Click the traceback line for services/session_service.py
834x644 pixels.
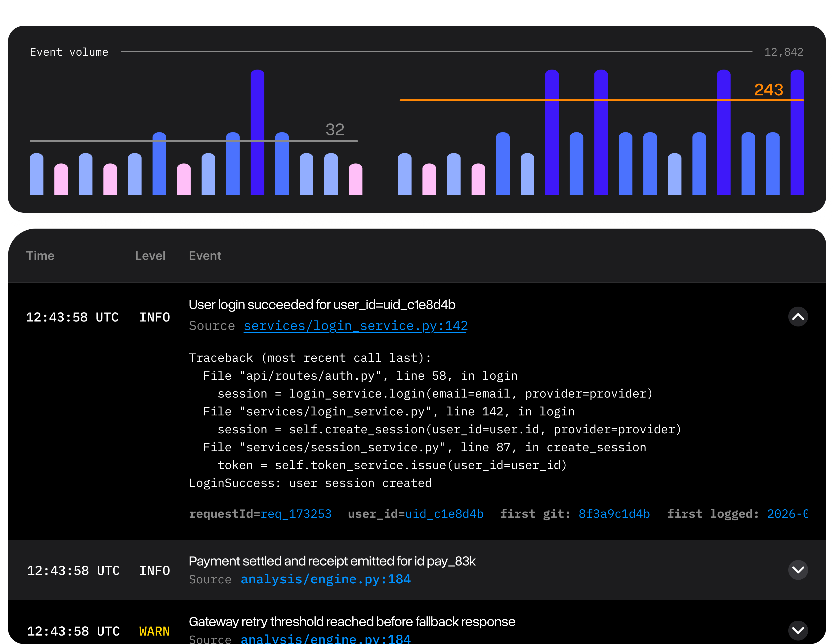point(425,447)
